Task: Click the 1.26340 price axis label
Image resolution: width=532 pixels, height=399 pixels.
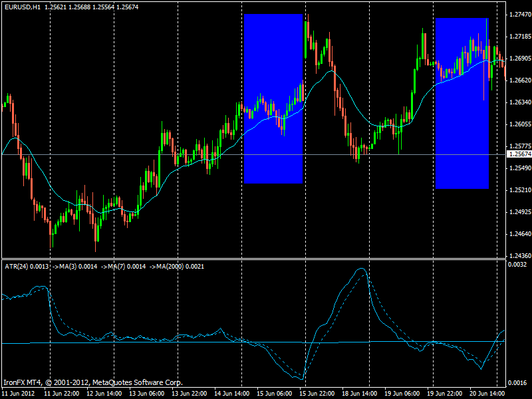Action: point(519,102)
